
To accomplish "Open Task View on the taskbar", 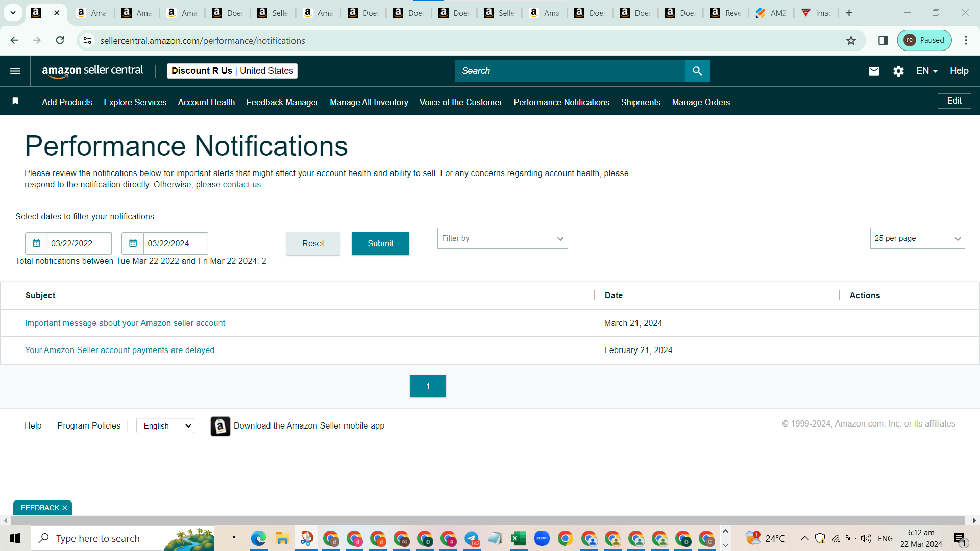I will click(x=230, y=538).
